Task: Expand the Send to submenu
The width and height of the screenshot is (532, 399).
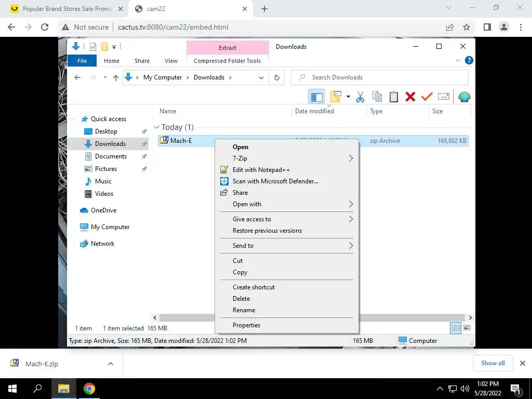Action: (x=287, y=246)
